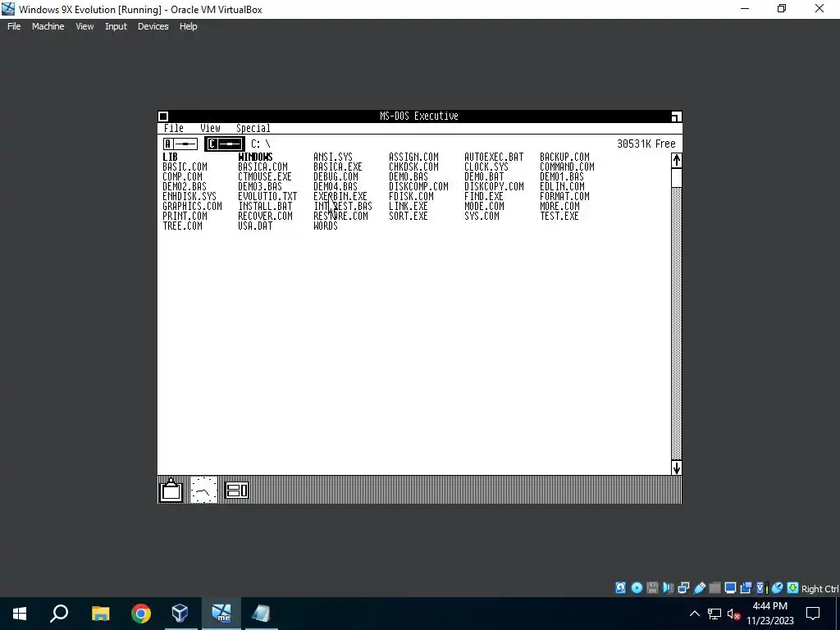Open VirtualBox Devices menu
Viewport: 840px width, 630px height.
(x=153, y=26)
